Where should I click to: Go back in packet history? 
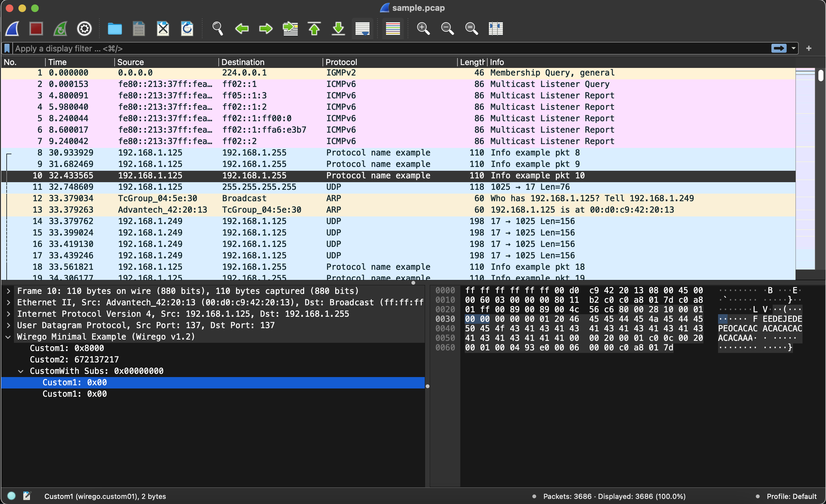(242, 29)
